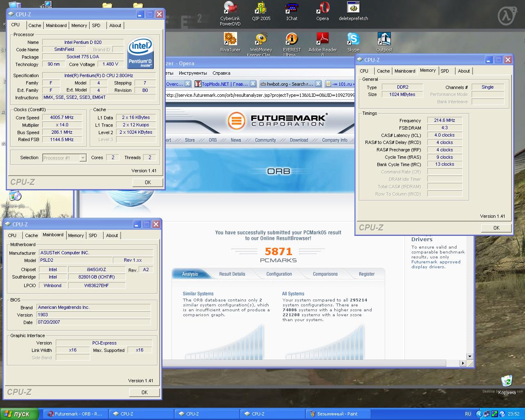Click the green graph tray icon
The image size is (525, 420).
pos(495,414)
